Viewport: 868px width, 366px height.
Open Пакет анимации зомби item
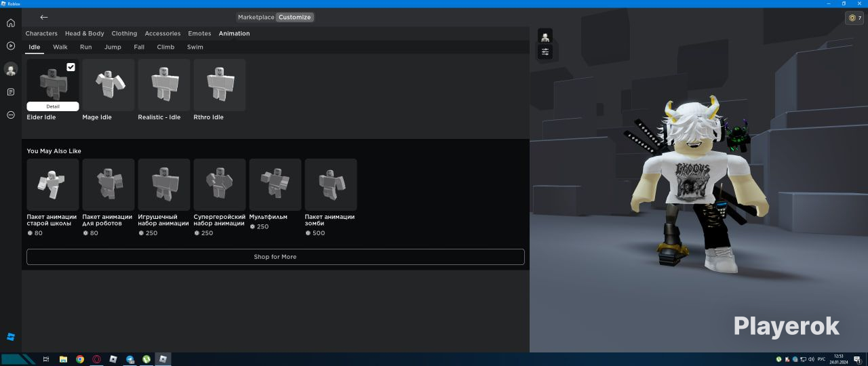[x=331, y=197]
